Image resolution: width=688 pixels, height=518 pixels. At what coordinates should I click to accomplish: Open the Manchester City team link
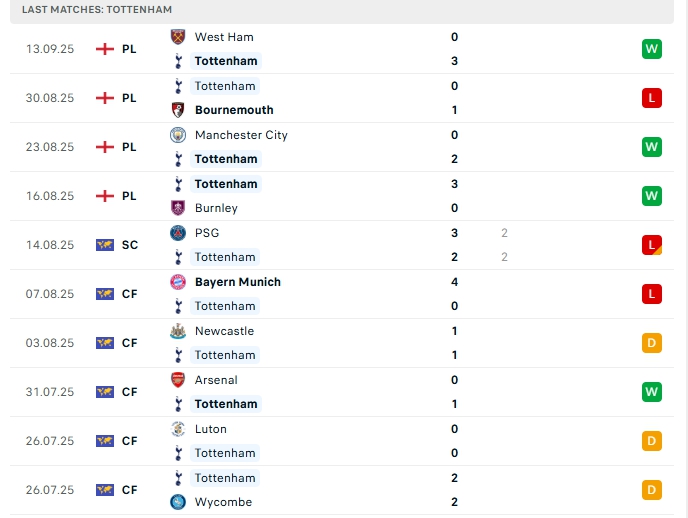click(x=241, y=135)
